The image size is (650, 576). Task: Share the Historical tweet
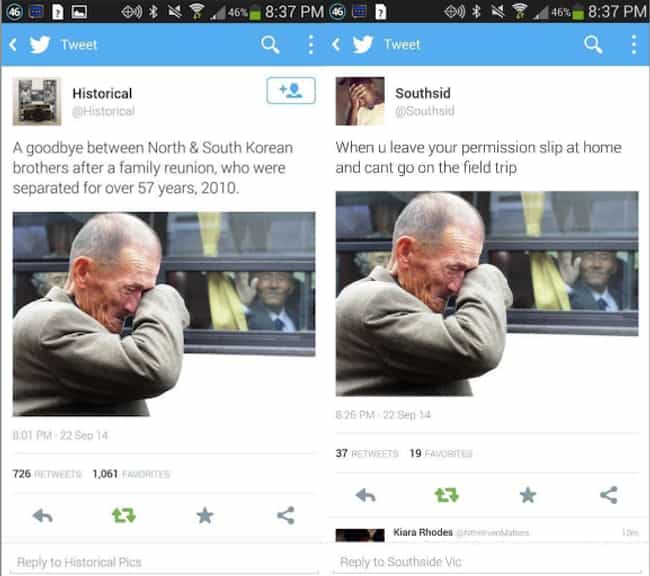[x=286, y=515]
